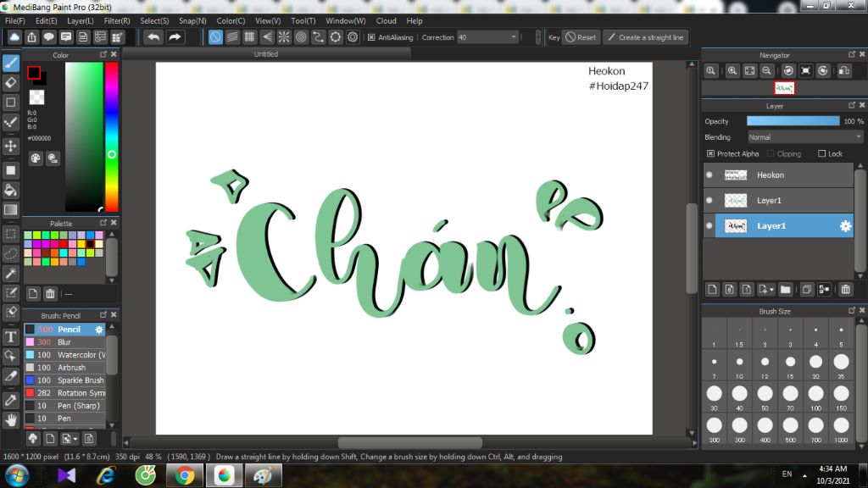
Task: Open Internet Explorer from the taskbar
Action: (106, 475)
